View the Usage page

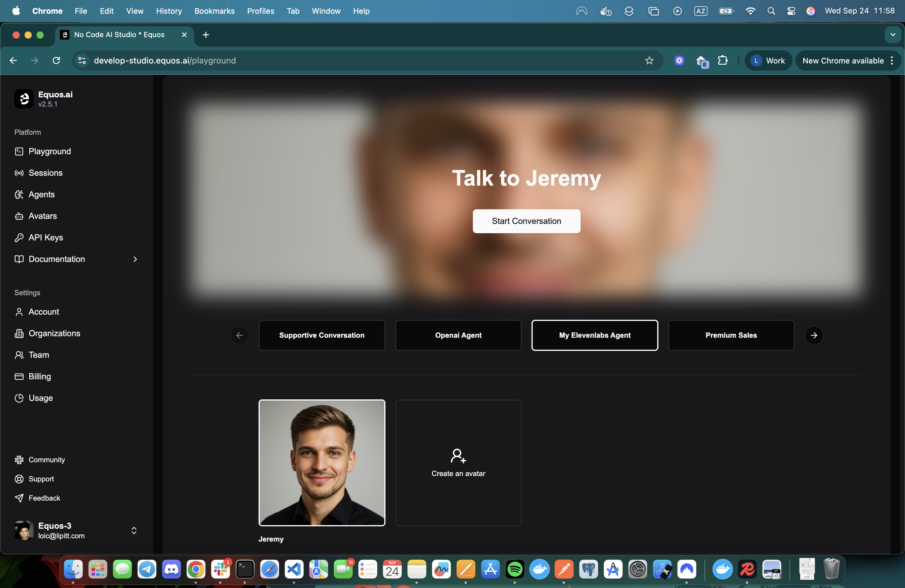click(x=40, y=398)
